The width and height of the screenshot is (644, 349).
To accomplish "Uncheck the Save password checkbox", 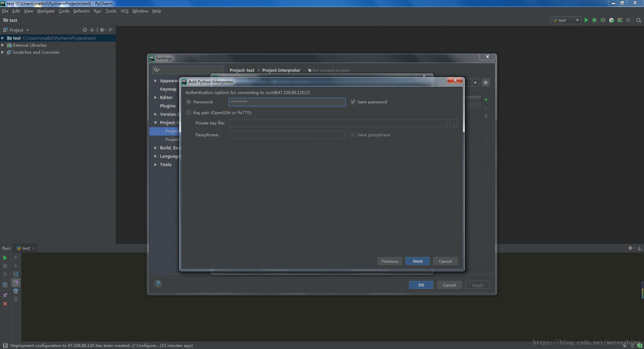I will coord(353,102).
